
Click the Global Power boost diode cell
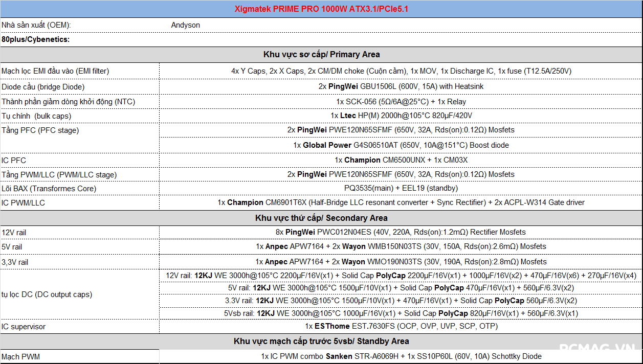coord(401,145)
